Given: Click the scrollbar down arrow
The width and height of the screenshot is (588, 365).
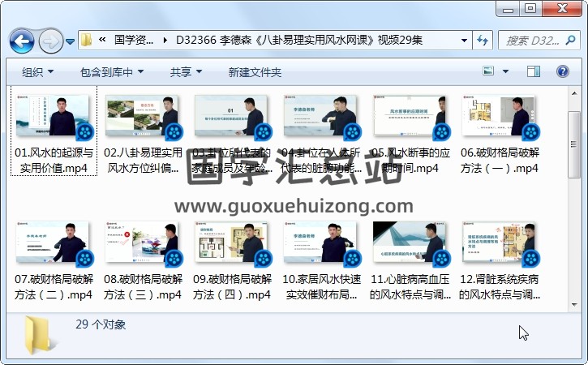Looking at the screenshot, I should point(574,305).
